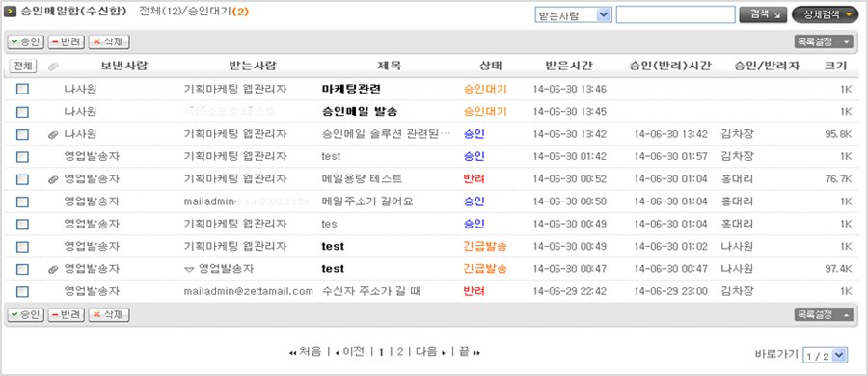
Task: Check the box for 메일용량 테스트 mail
Action: click(22, 179)
